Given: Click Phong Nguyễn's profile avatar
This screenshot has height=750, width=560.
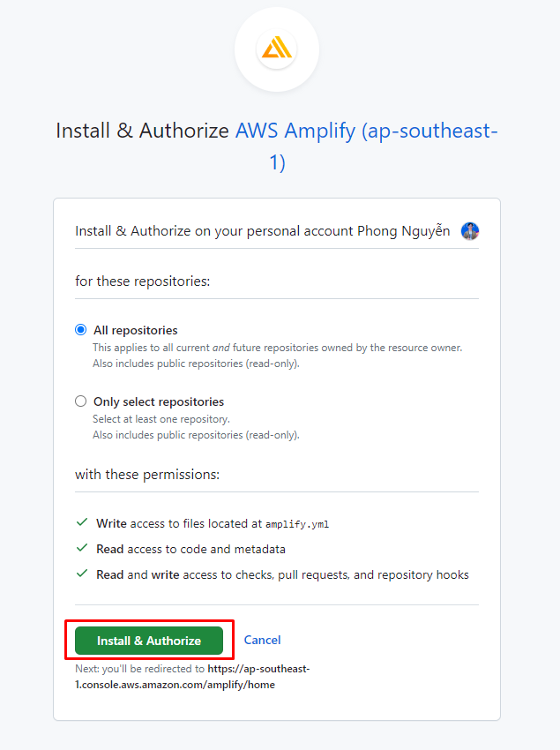Looking at the screenshot, I should (470, 231).
